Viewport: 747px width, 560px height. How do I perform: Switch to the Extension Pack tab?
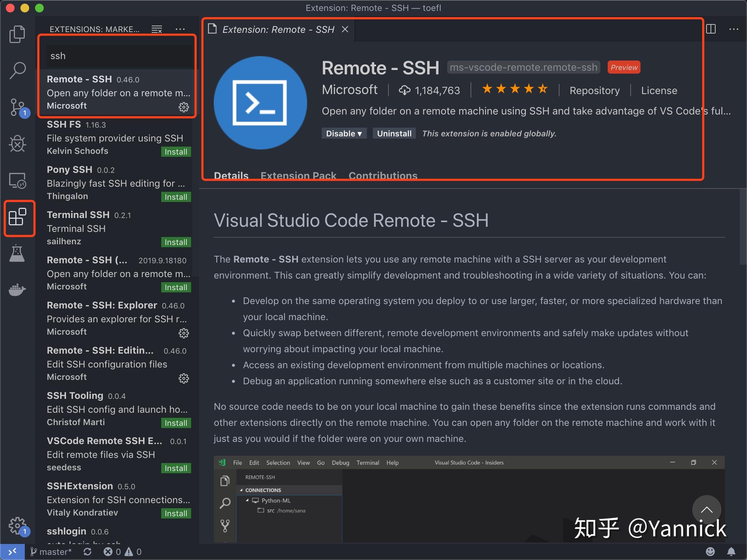click(x=298, y=176)
